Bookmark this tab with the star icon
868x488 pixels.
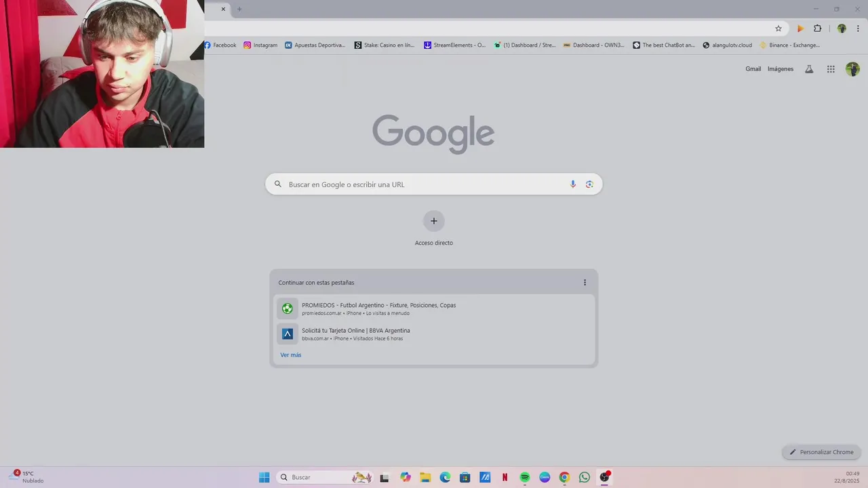pos(778,28)
